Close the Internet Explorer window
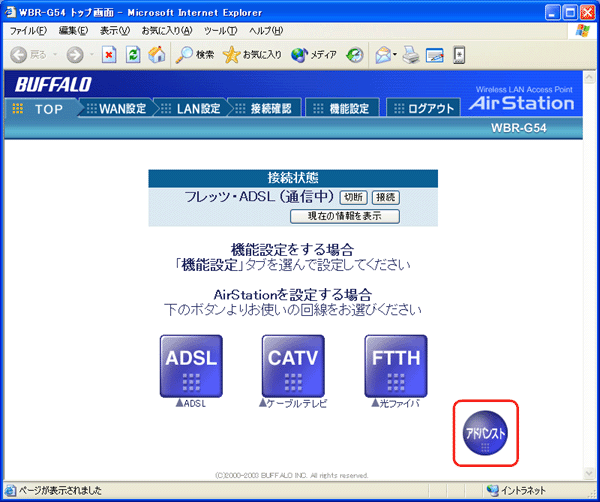 click(x=587, y=13)
